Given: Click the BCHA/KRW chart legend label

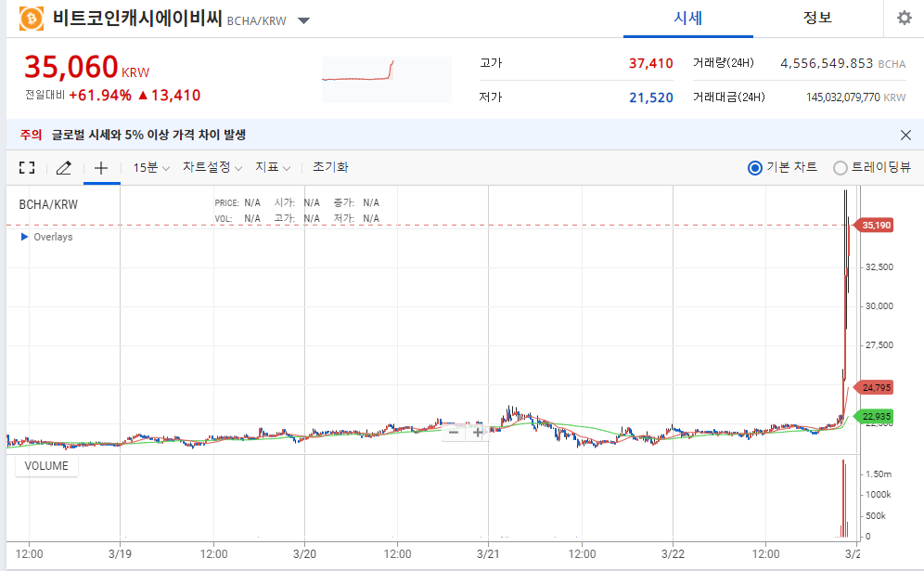Looking at the screenshot, I should [48, 204].
